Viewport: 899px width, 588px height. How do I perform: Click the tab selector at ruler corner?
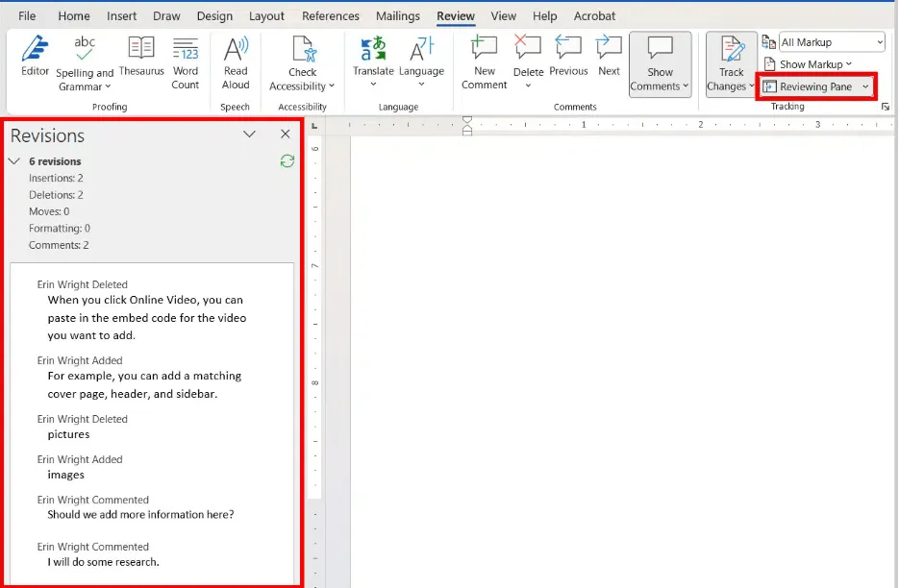point(314,126)
